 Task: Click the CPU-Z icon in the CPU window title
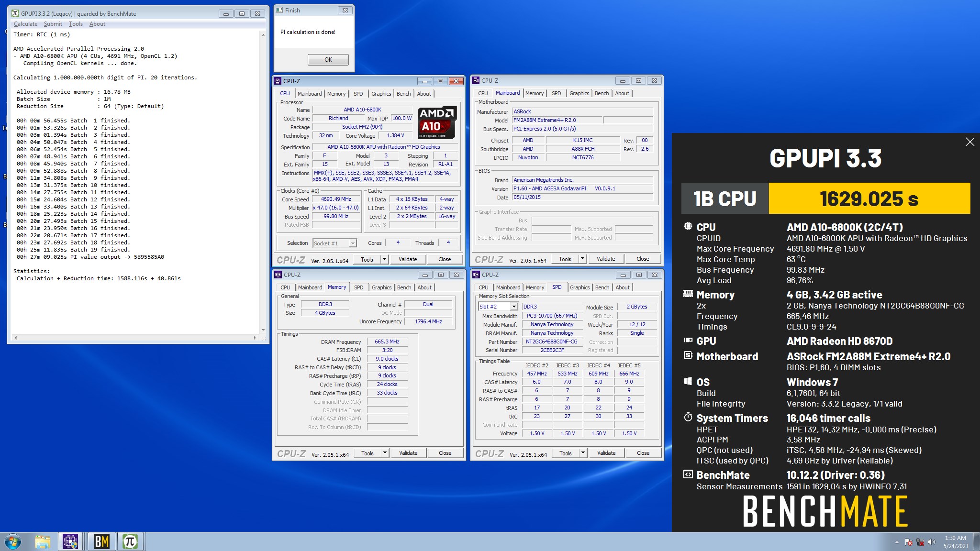coord(278,81)
